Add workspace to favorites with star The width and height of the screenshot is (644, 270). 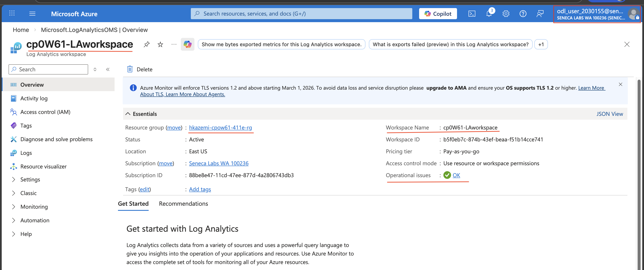coord(160,45)
